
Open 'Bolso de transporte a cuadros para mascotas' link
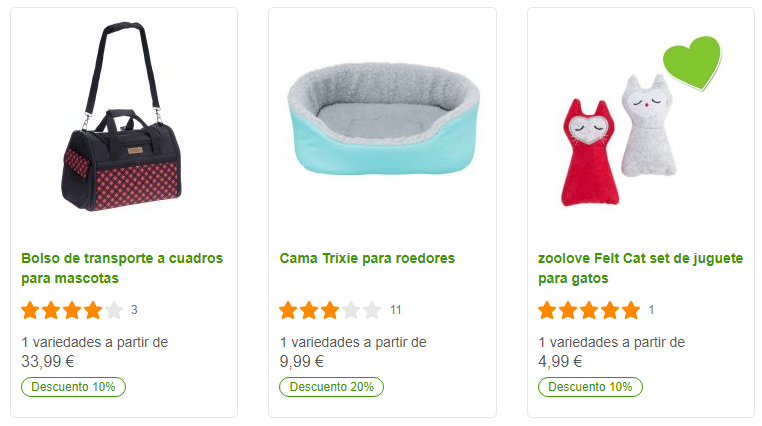[x=122, y=268]
